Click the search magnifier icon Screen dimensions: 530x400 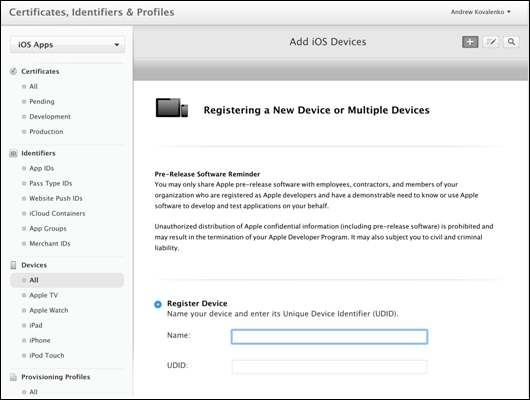point(511,42)
